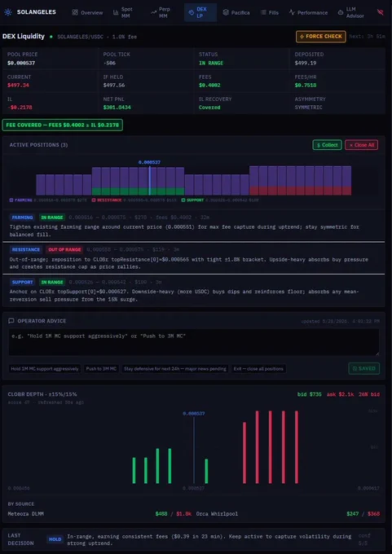Click the 0.000537 price marker on positions chart

pyautogui.click(x=149, y=162)
